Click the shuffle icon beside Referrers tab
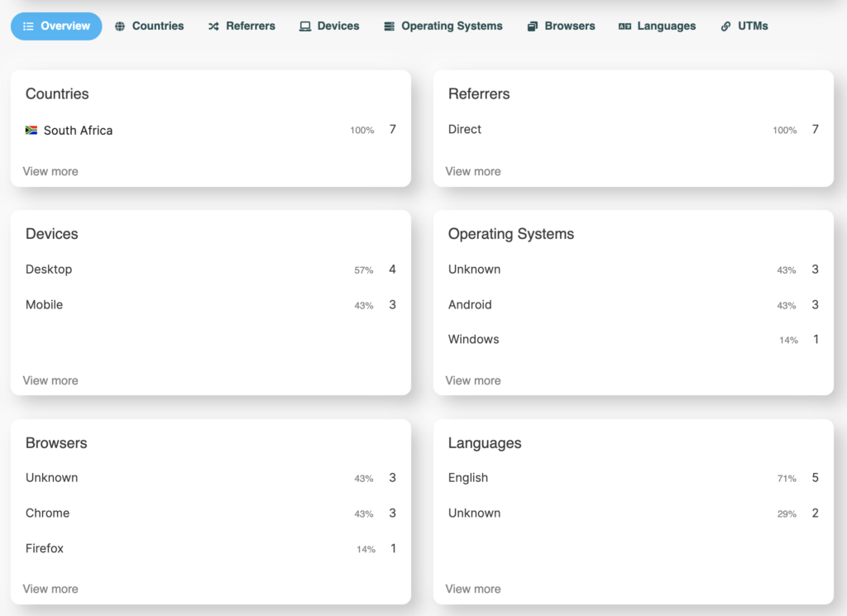 [x=213, y=26]
